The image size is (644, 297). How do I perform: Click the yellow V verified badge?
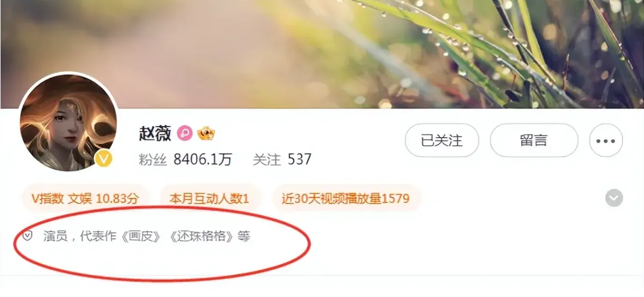pos(104,159)
